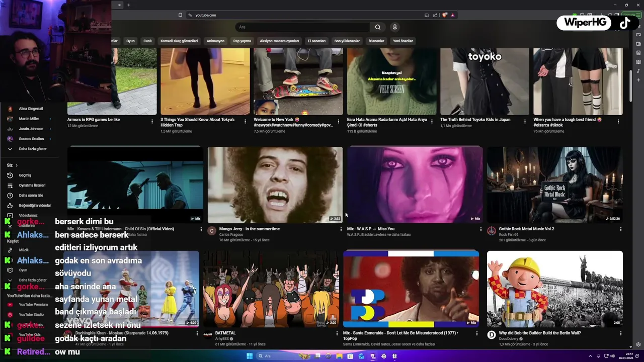This screenshot has height=362, width=644.
Task: Open the DocuDubery channel avatar
Action: pos(492,335)
